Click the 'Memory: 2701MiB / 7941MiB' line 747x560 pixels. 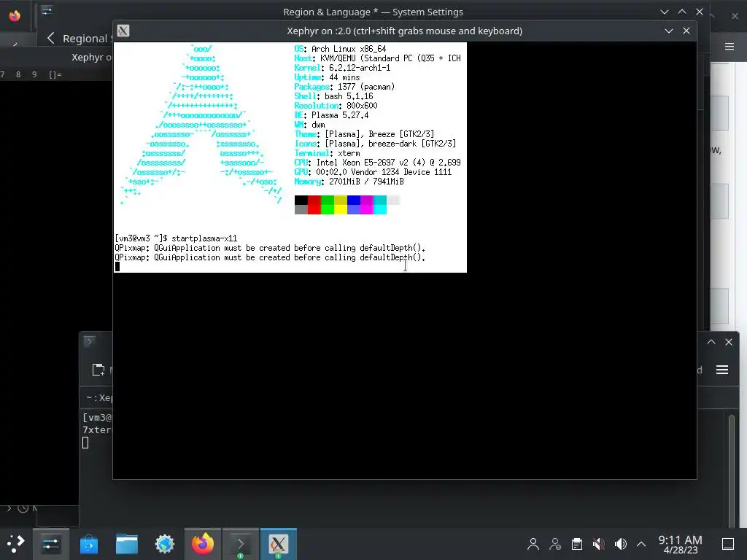click(349, 182)
